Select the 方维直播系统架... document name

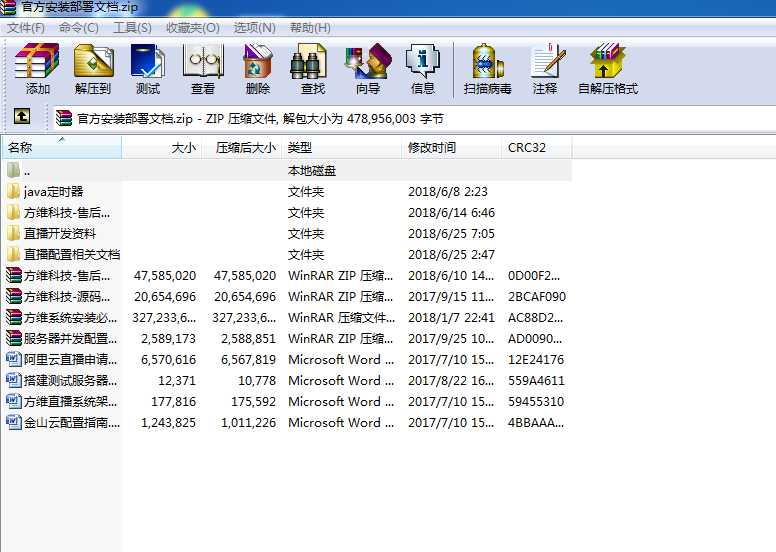pos(70,401)
